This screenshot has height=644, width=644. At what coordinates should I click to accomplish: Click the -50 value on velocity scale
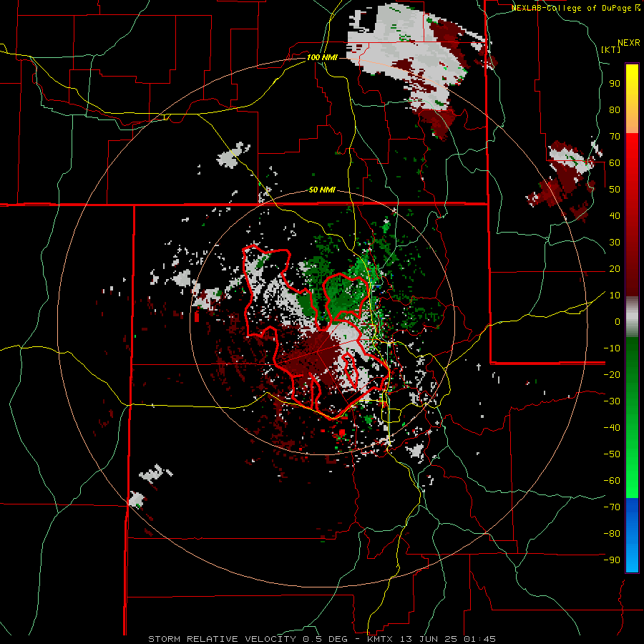(612, 454)
